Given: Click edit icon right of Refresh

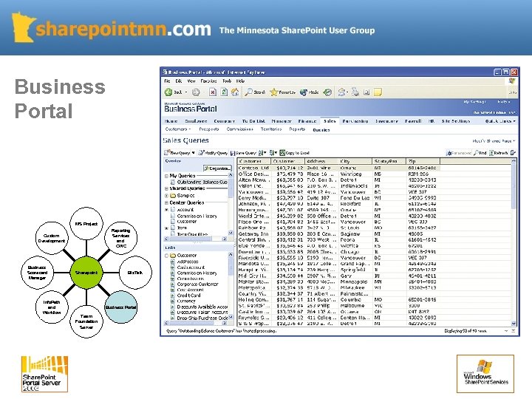Looking at the screenshot, I should coord(513,153).
